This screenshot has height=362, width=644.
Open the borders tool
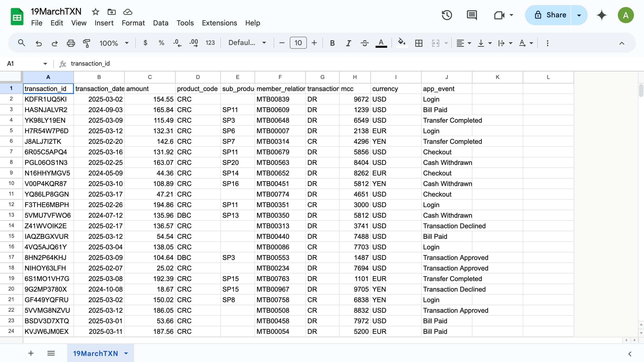tap(419, 43)
